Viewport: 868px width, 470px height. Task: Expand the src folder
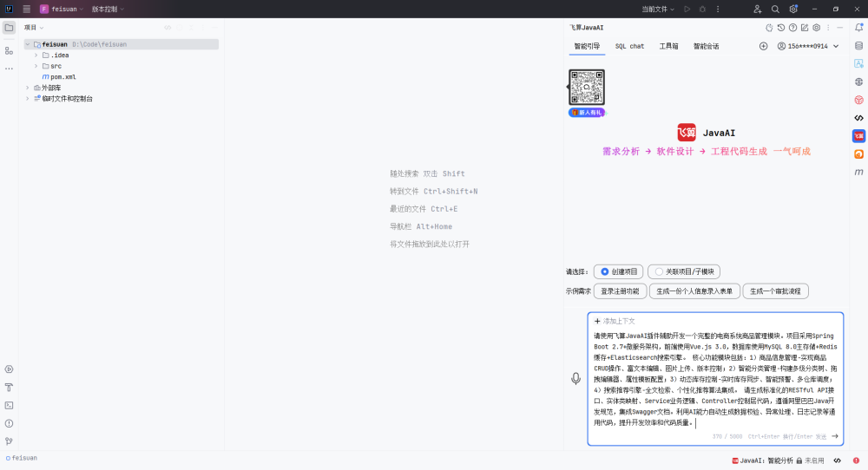click(x=36, y=66)
